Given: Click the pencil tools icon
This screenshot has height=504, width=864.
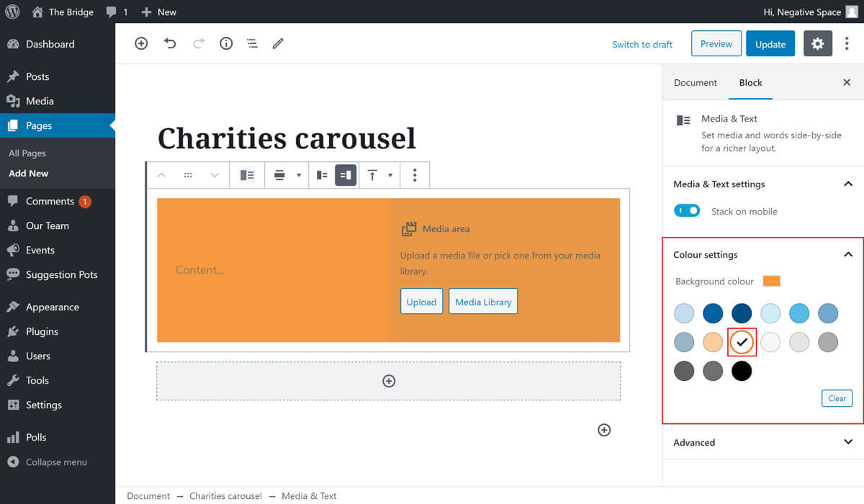Looking at the screenshot, I should (278, 44).
